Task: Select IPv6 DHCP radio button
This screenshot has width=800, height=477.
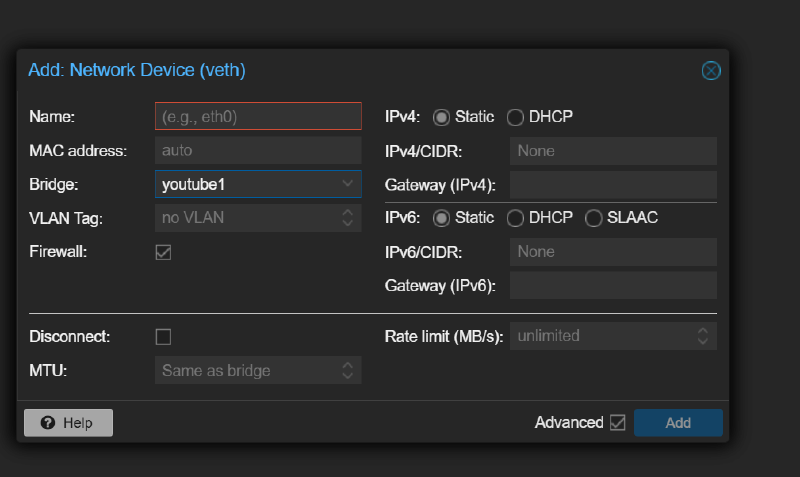Action: click(x=515, y=218)
